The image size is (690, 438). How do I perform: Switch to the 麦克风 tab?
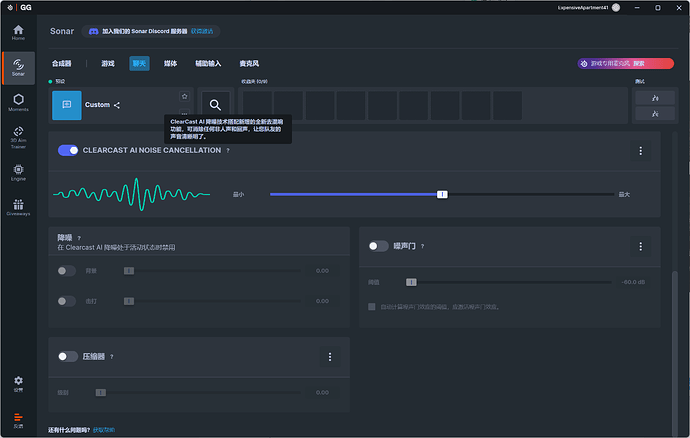[x=247, y=63]
